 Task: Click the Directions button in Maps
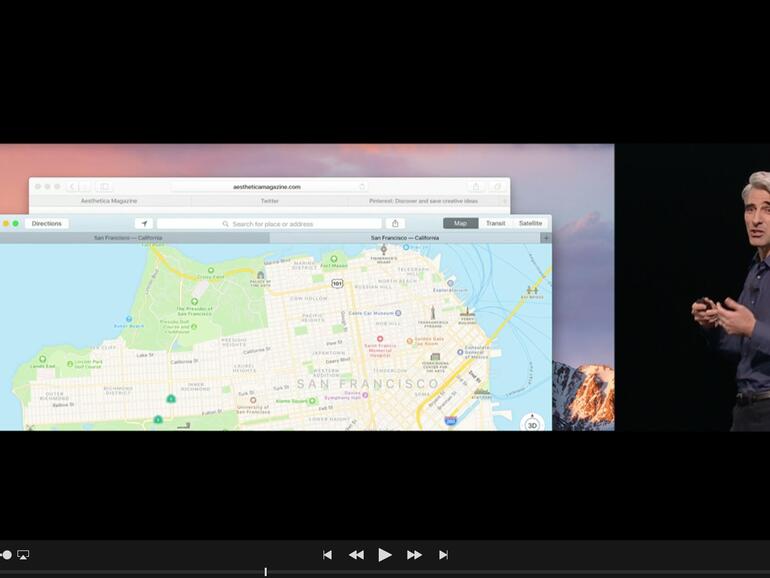click(x=47, y=223)
